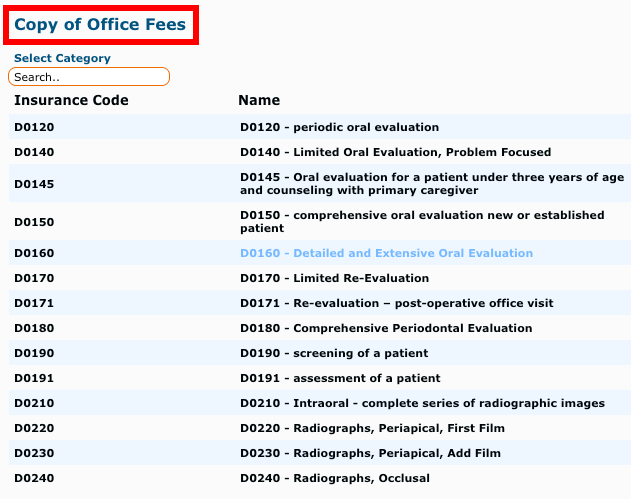
Task: Select D0191 assessment of a patient
Action: click(340, 377)
